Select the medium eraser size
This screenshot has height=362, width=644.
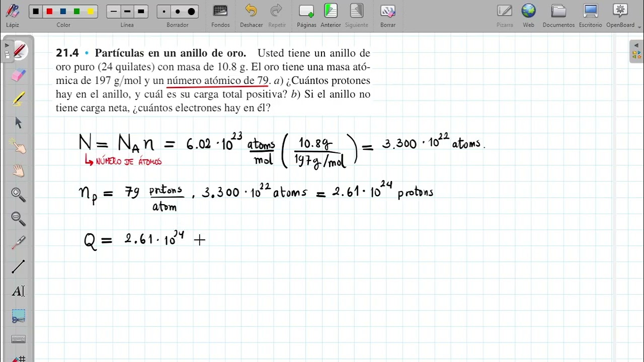click(x=178, y=12)
